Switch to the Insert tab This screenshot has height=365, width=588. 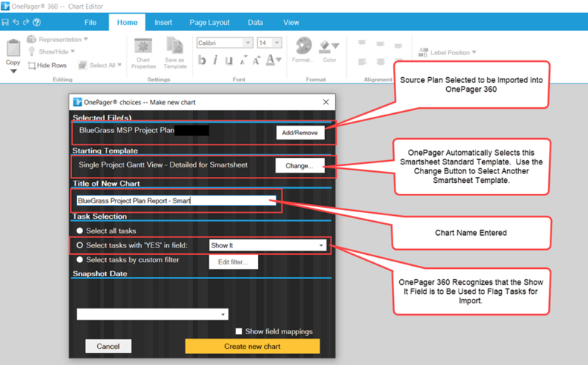[163, 23]
